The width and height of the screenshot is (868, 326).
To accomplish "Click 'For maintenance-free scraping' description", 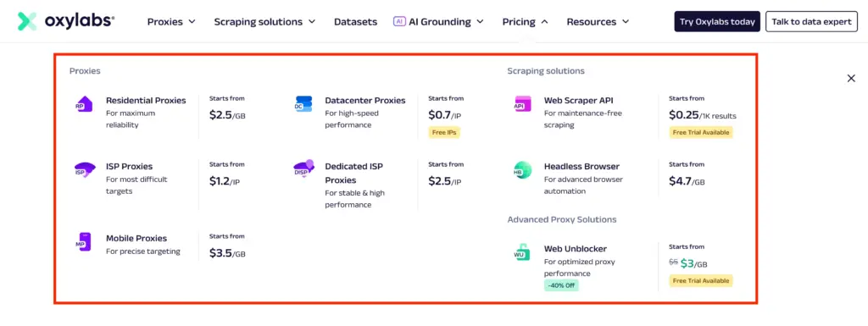I will (583, 119).
